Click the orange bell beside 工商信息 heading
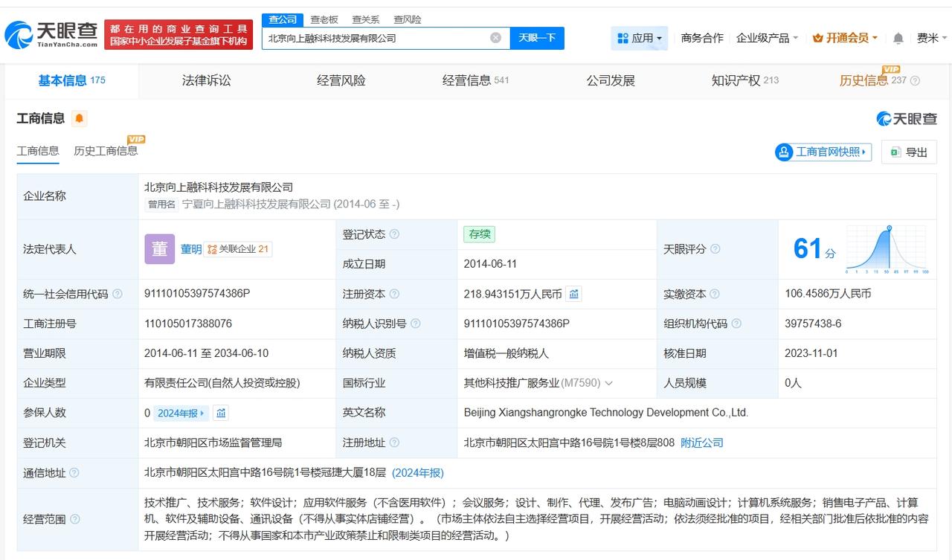The image size is (952, 560). point(80,118)
